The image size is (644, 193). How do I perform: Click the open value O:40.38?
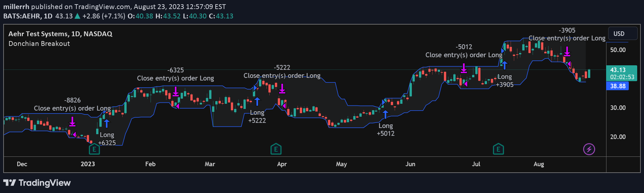pyautogui.click(x=140, y=16)
